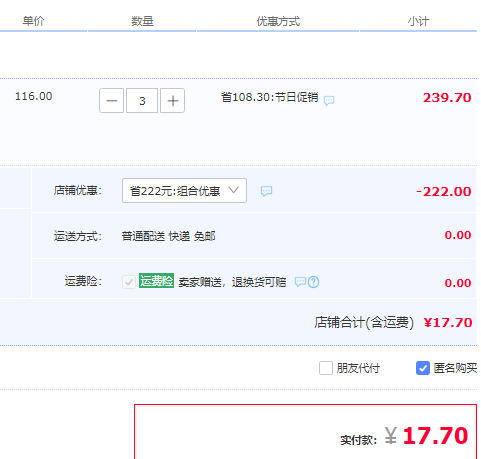Click the minus quantity button
Viewport: 481px width, 459px height.
click(x=111, y=101)
